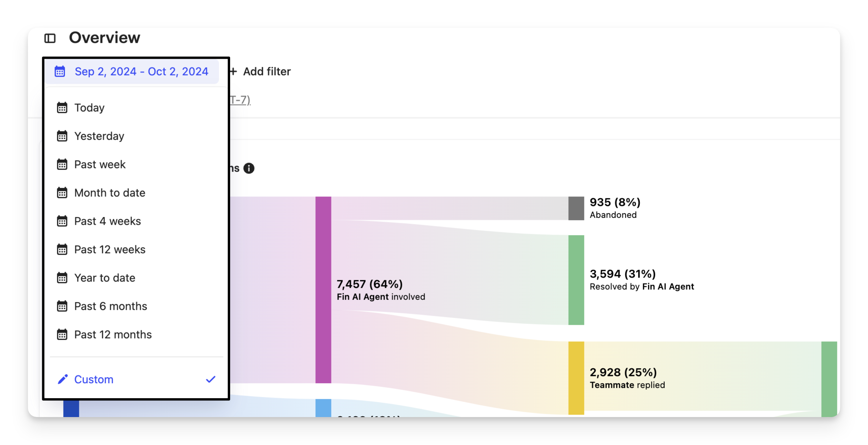Screen dimensions: 868x445
Task: Choose Past 12 weeks option
Action: click(x=110, y=250)
